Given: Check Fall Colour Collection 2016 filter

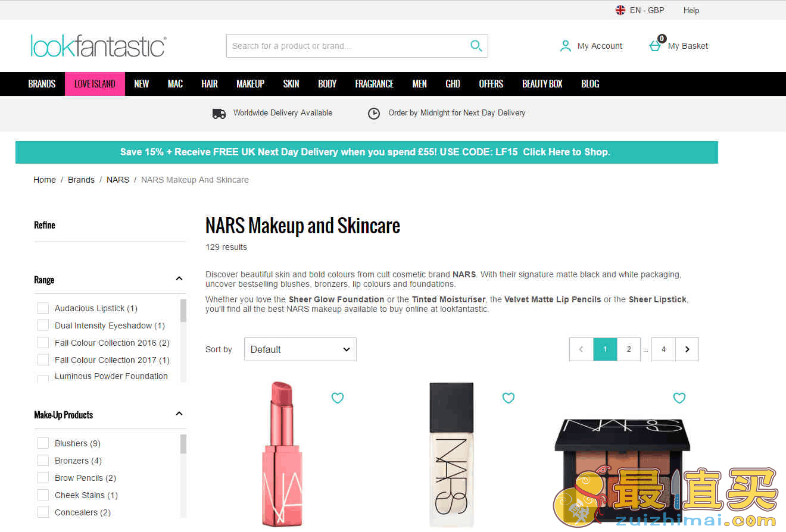Looking at the screenshot, I should coord(43,343).
